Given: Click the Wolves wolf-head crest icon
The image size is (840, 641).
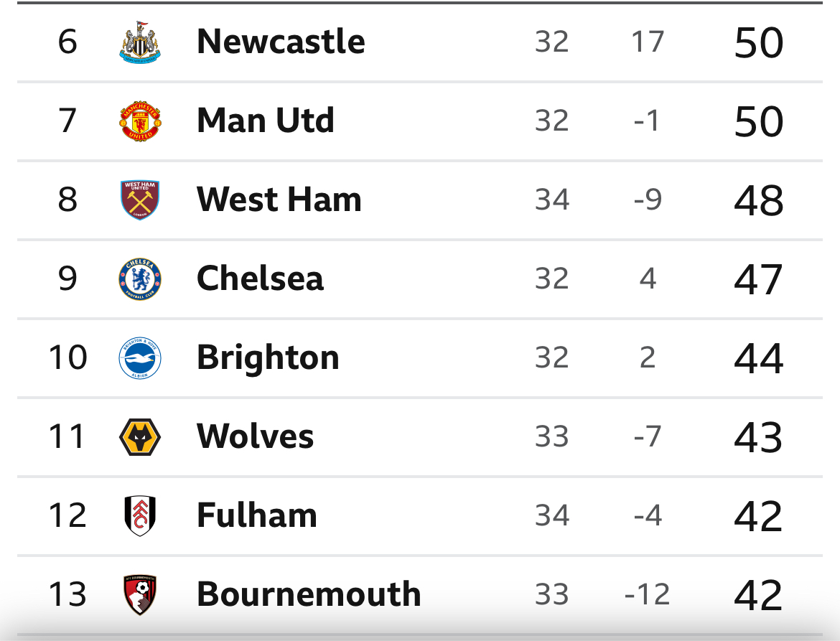Looking at the screenshot, I should point(140,437).
